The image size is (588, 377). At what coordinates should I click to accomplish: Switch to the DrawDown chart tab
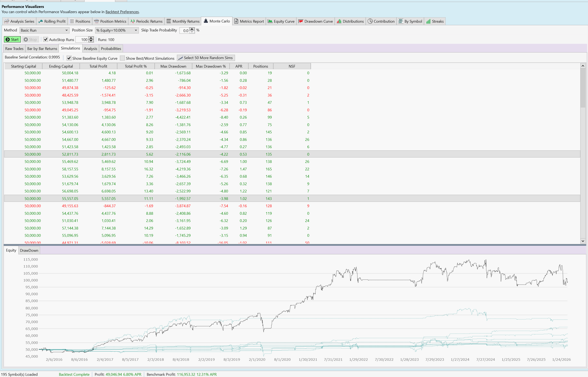click(29, 250)
